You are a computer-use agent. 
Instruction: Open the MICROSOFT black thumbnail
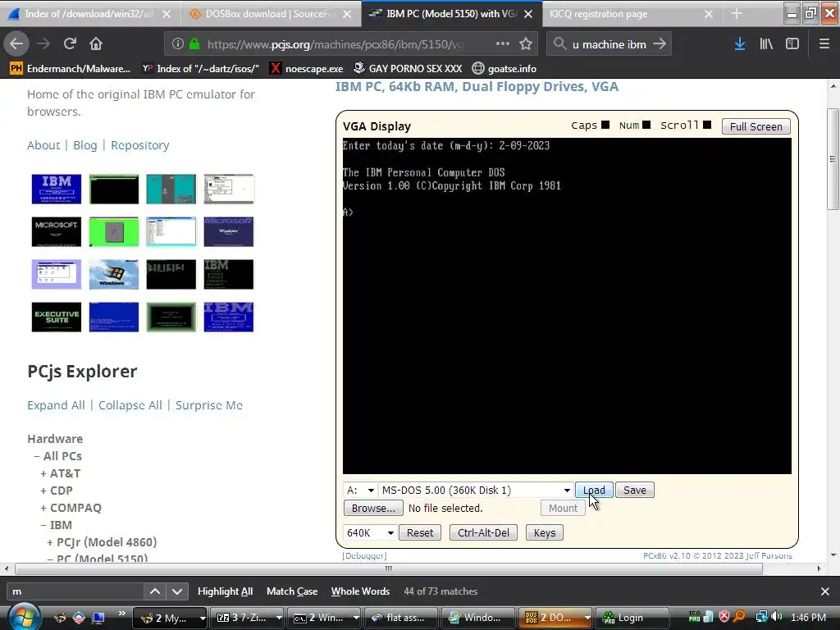57,232
